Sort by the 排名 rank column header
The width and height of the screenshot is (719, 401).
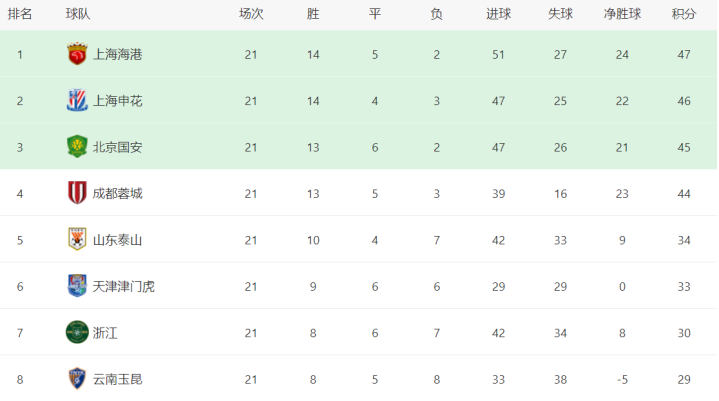tap(20, 14)
